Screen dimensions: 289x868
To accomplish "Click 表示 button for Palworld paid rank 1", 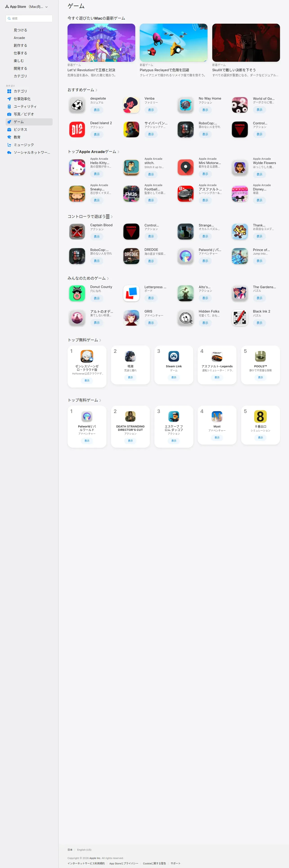I will coord(87,441).
